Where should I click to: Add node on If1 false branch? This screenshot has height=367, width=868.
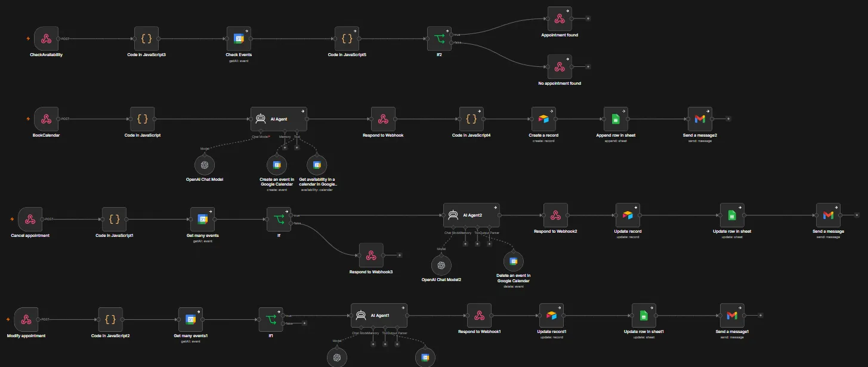pos(304,323)
